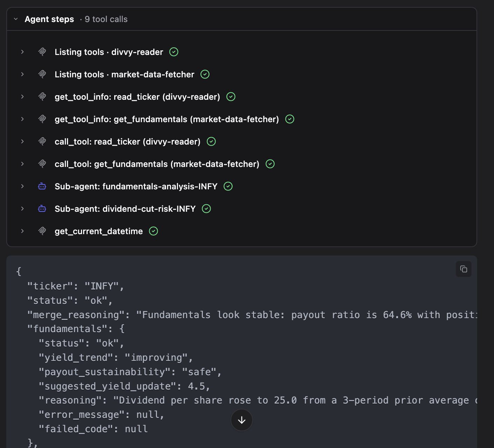This screenshot has height=448, width=494.
Task: Open Sub-agent: dividend-cut-risk-INFY row label
Action: (x=125, y=209)
